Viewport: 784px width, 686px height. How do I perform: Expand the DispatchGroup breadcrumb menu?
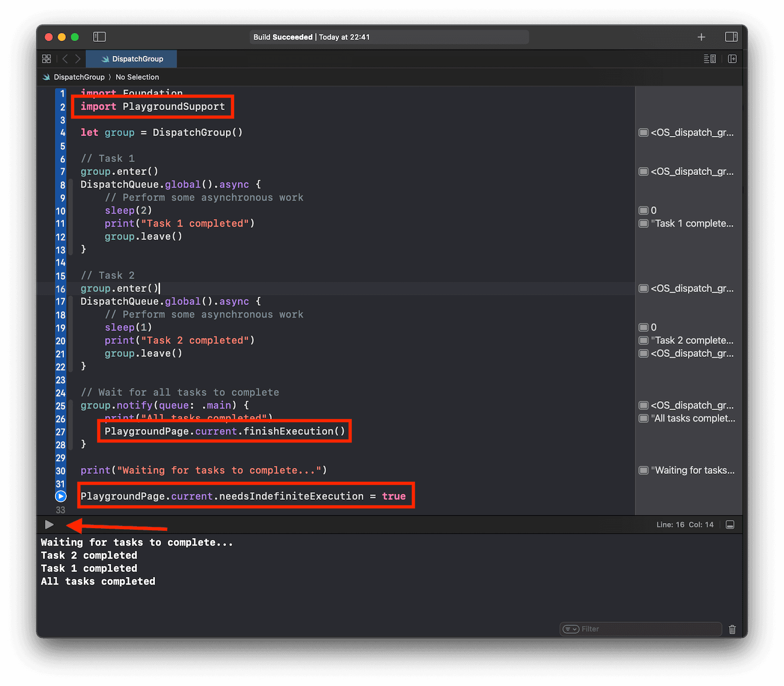tap(79, 77)
